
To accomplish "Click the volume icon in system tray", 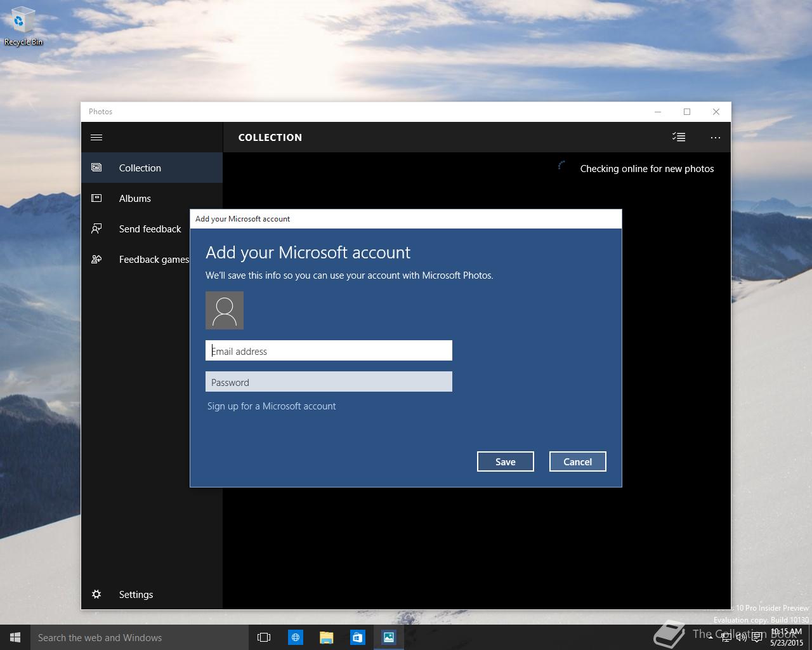I will click(x=741, y=637).
